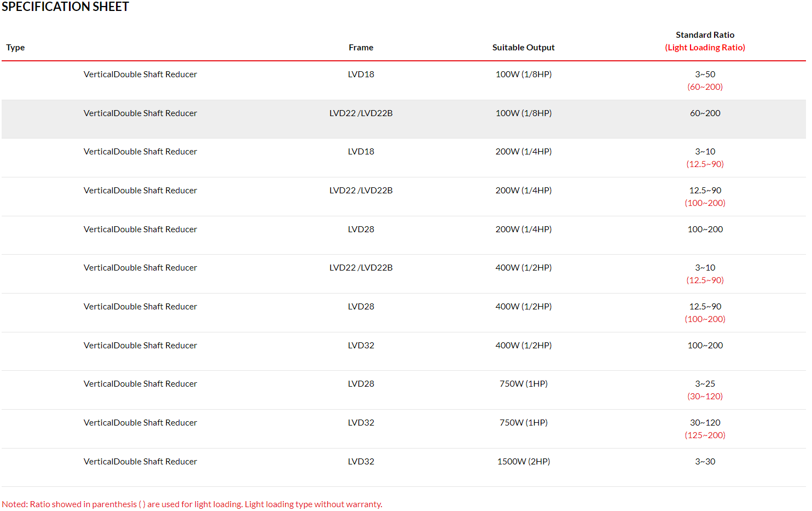Click red (12.5~90) in LVD18 200W row

tap(705, 164)
